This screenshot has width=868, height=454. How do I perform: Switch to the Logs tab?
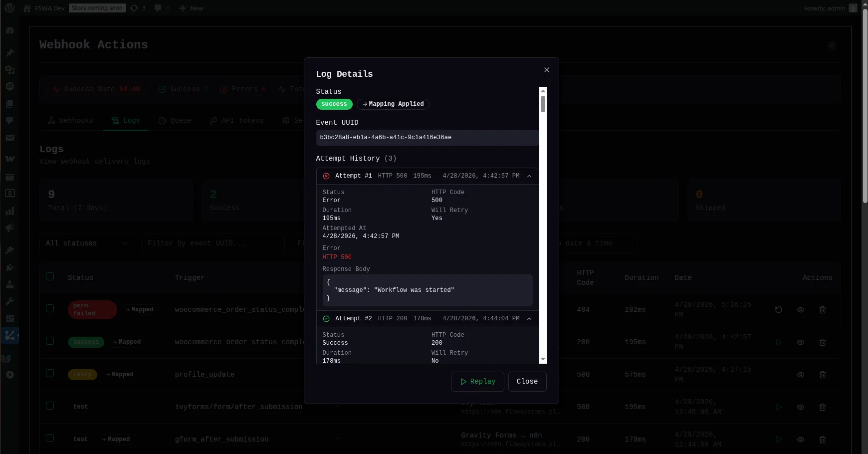(126, 121)
